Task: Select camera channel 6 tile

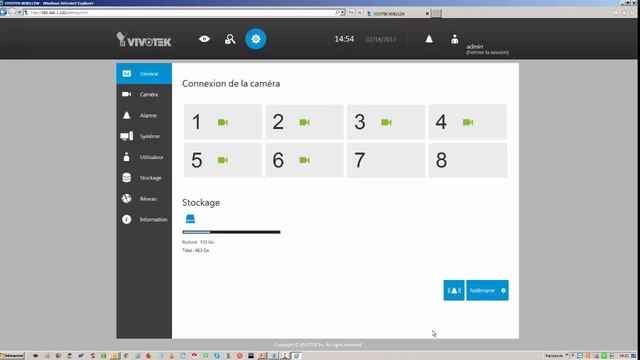Action: point(304,160)
